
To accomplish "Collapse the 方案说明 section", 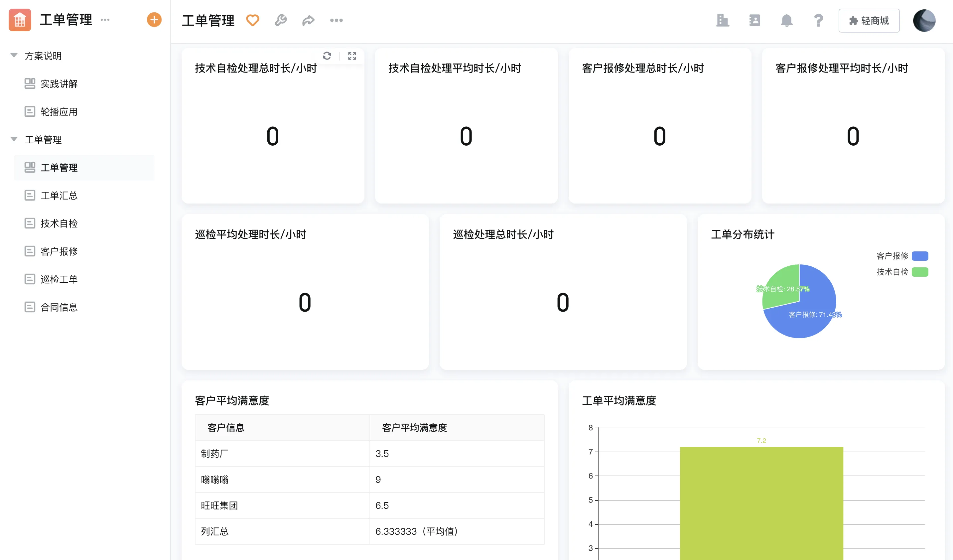I will pos(14,56).
